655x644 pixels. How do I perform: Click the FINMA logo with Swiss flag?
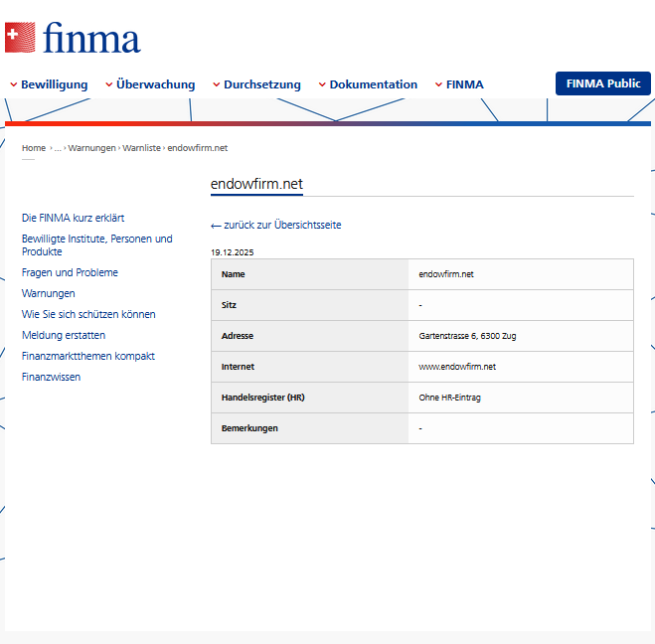click(x=73, y=38)
